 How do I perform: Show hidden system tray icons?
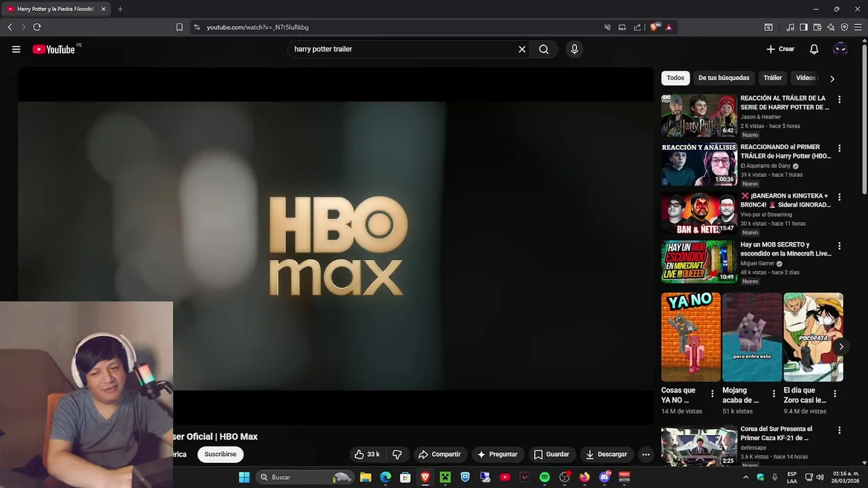(x=747, y=477)
